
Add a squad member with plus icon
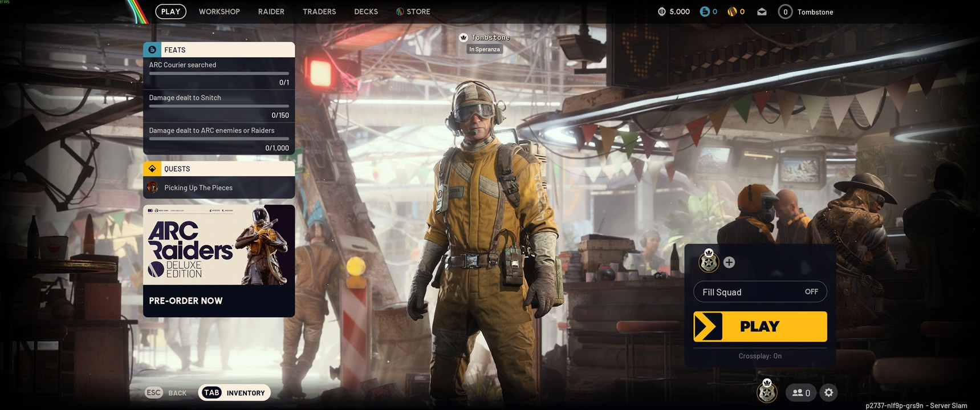tap(729, 262)
